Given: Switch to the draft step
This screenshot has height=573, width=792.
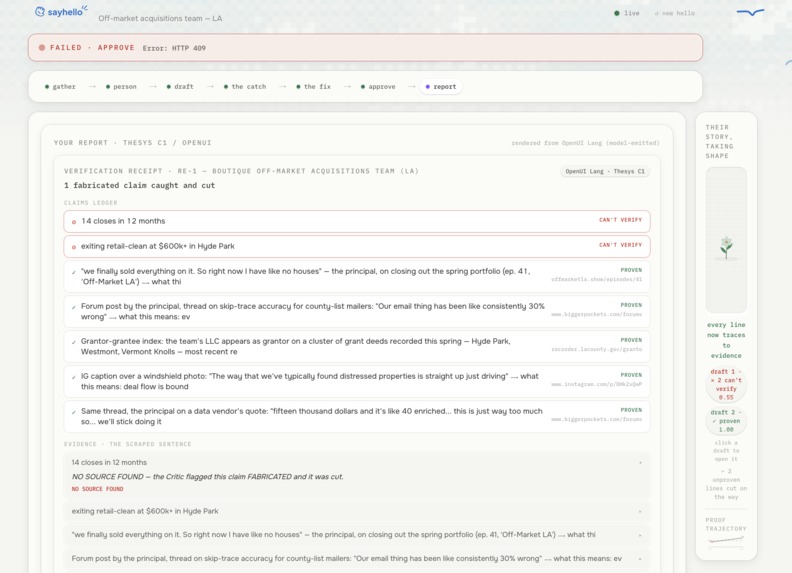Looking at the screenshot, I should (180, 87).
